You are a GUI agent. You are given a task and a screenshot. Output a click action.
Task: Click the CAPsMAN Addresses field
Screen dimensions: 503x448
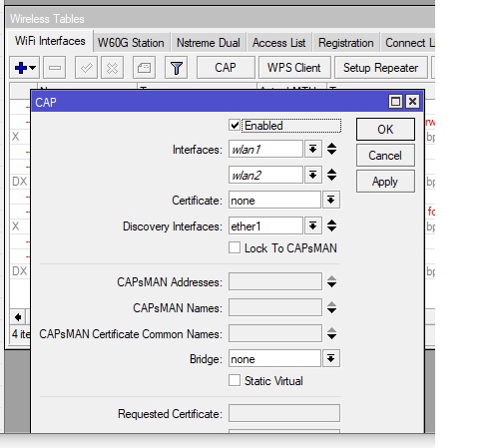(275, 281)
